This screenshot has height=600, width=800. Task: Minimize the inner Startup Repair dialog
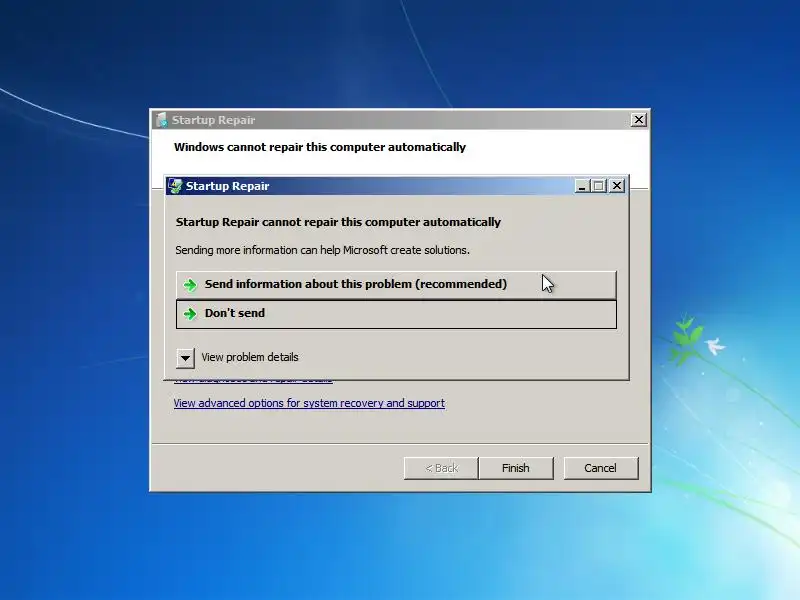click(582, 186)
